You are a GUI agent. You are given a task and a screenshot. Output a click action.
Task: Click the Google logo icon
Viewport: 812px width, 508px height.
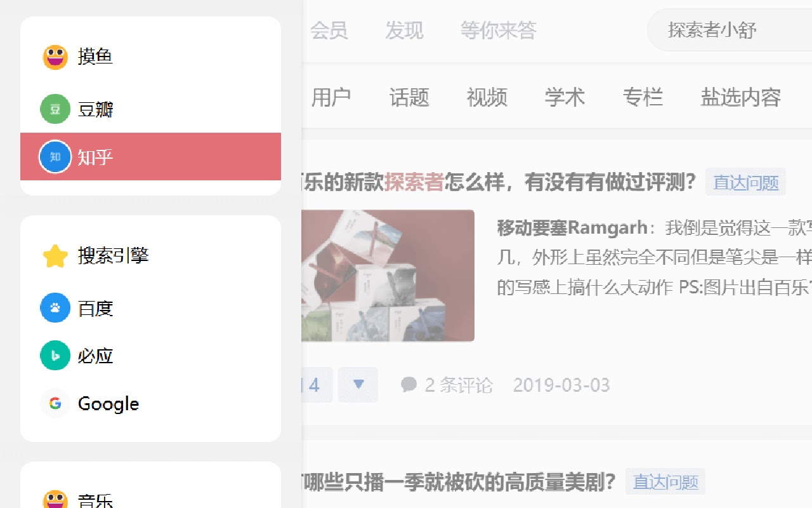[55, 403]
